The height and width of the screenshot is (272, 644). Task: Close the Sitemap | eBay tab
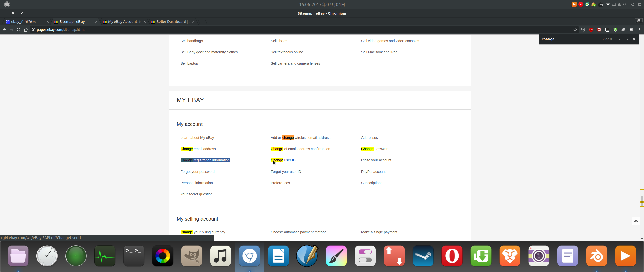96,22
